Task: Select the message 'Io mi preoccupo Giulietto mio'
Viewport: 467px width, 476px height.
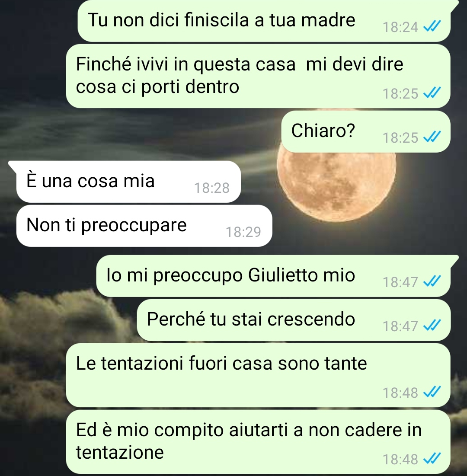Action: pyautogui.click(x=273, y=276)
